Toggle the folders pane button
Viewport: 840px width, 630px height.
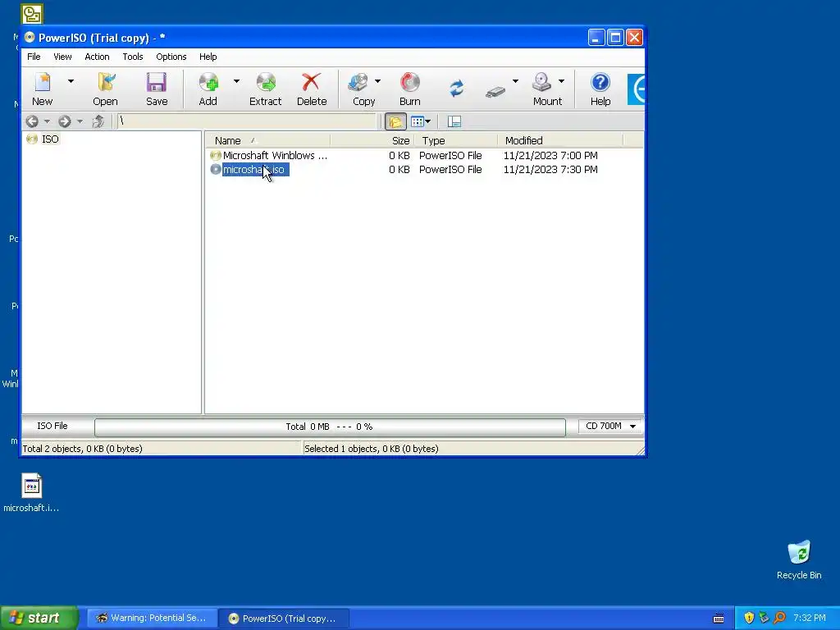395,121
